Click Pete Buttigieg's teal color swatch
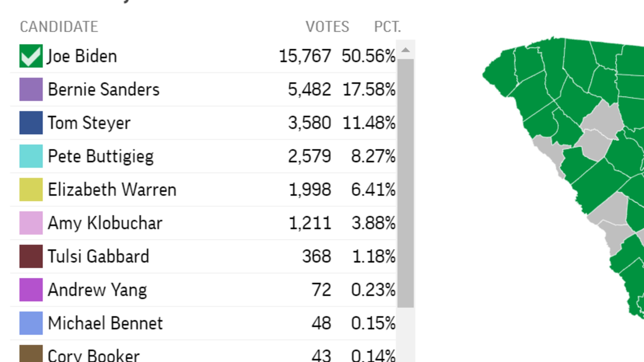644x362 pixels. (x=31, y=156)
